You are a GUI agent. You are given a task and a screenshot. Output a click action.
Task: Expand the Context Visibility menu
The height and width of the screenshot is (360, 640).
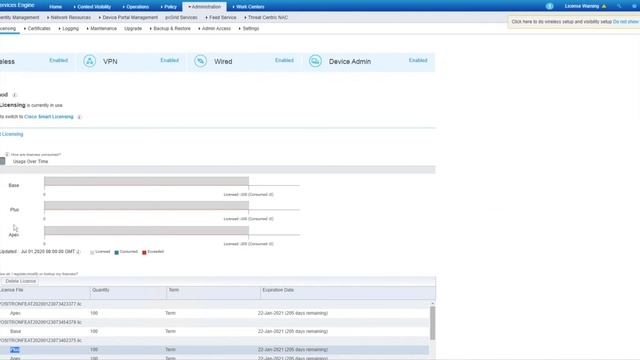(x=92, y=7)
